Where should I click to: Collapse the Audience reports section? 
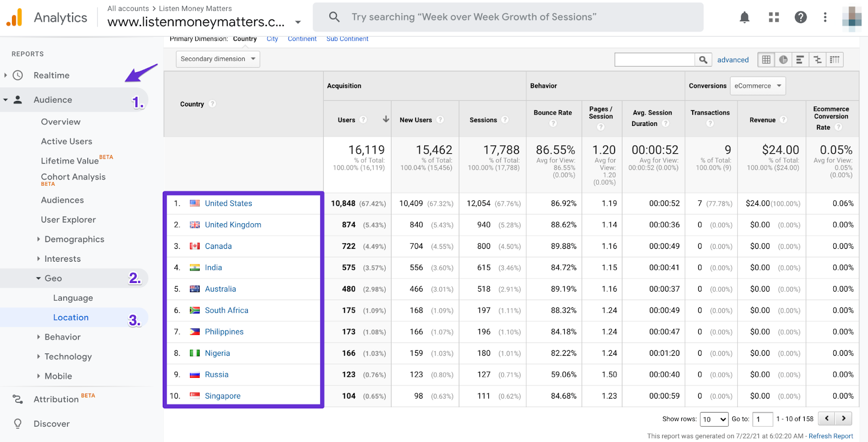click(x=5, y=99)
